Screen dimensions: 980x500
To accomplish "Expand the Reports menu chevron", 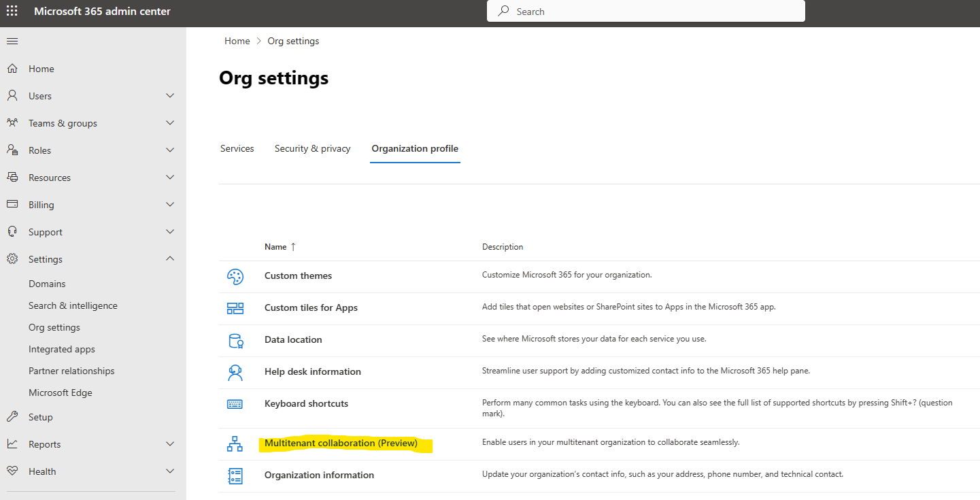I will click(x=170, y=444).
